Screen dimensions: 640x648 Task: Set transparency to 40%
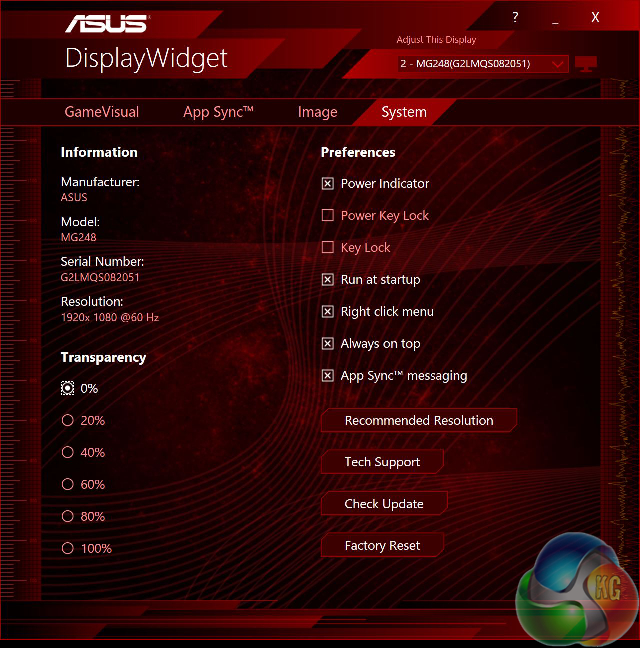click(x=67, y=452)
